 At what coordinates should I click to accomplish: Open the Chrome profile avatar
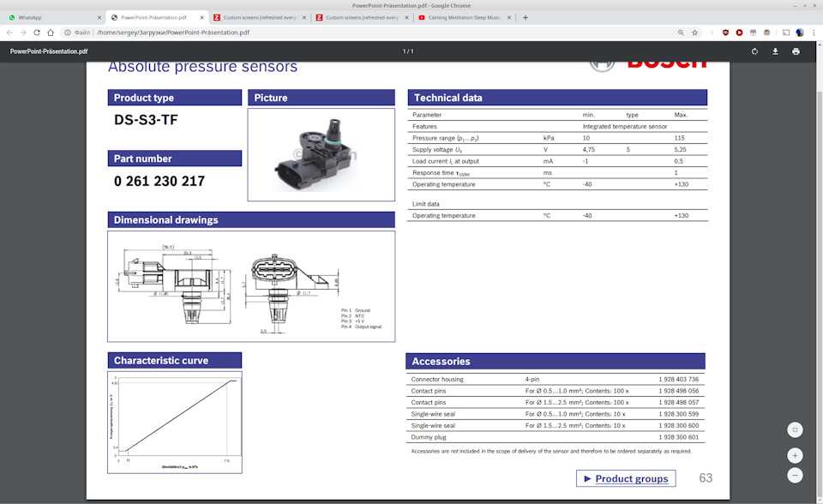pyautogui.click(x=799, y=33)
